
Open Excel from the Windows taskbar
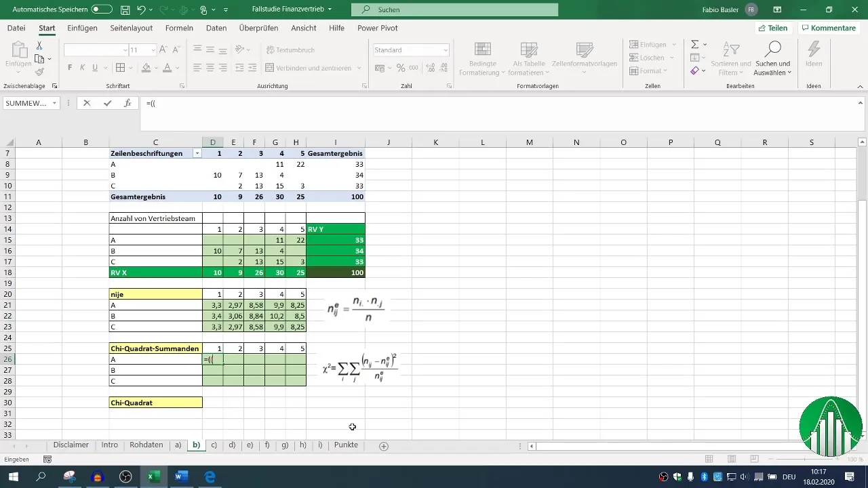coord(154,477)
